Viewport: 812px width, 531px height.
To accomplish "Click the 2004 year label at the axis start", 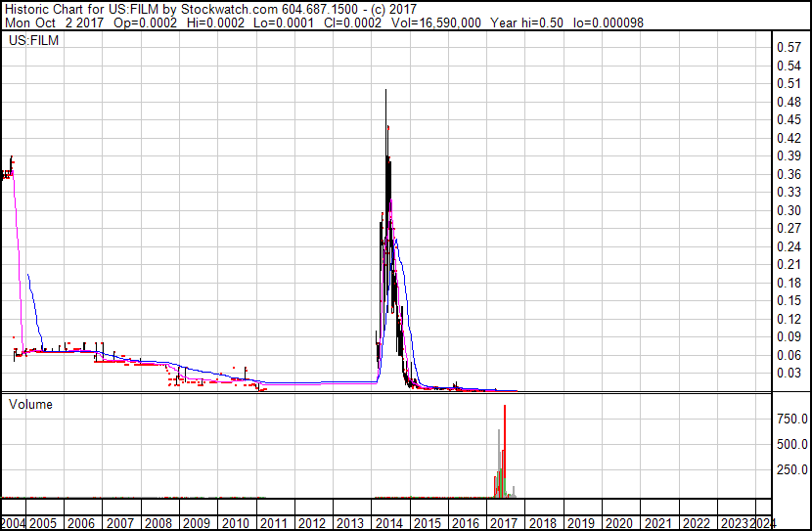I will click(13, 522).
